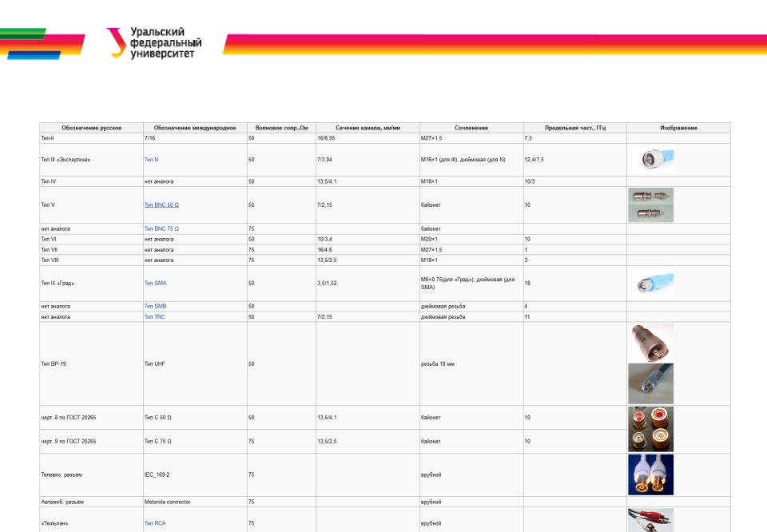Select the Предельная част., ГГц column header
767x532 pixels.
click(x=575, y=128)
